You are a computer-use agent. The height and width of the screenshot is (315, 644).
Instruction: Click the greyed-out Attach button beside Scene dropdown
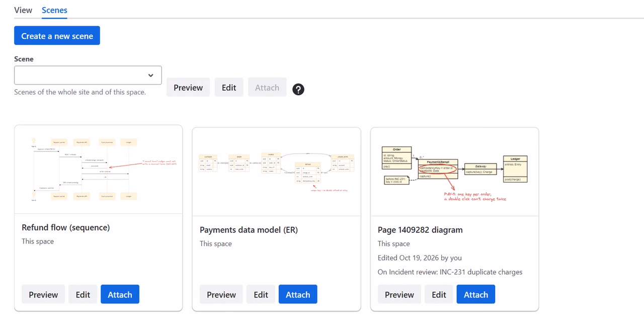[267, 88]
